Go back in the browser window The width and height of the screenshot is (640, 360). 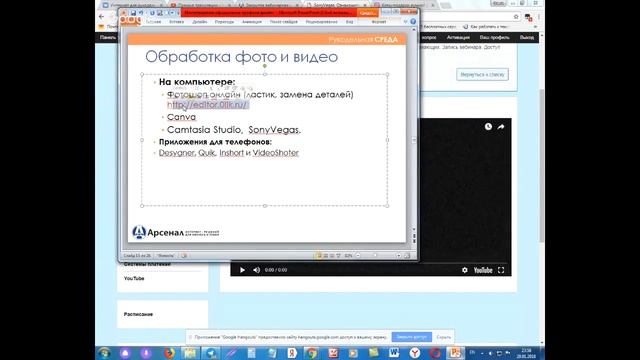click(101, 17)
